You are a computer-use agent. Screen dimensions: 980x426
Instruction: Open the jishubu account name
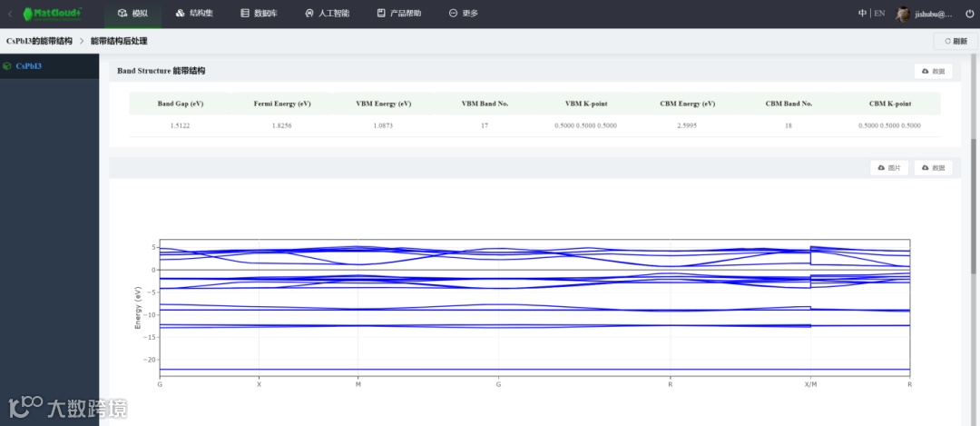point(933,14)
